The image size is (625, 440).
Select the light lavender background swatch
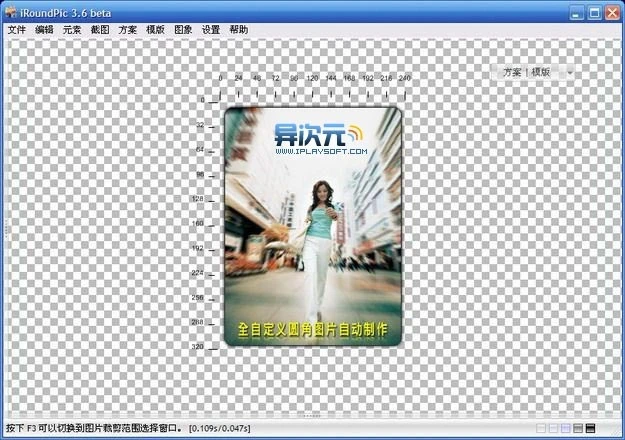tap(553, 428)
